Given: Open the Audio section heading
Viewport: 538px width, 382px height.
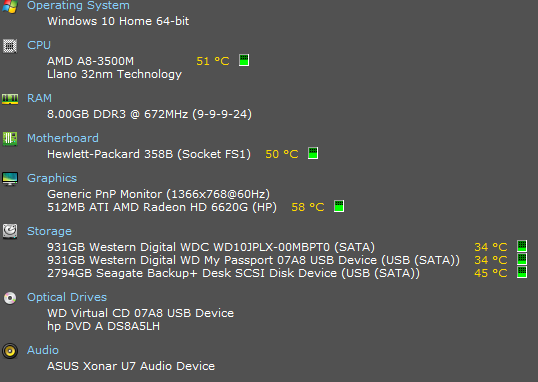Looking at the screenshot, I should pyautogui.click(x=43, y=350).
